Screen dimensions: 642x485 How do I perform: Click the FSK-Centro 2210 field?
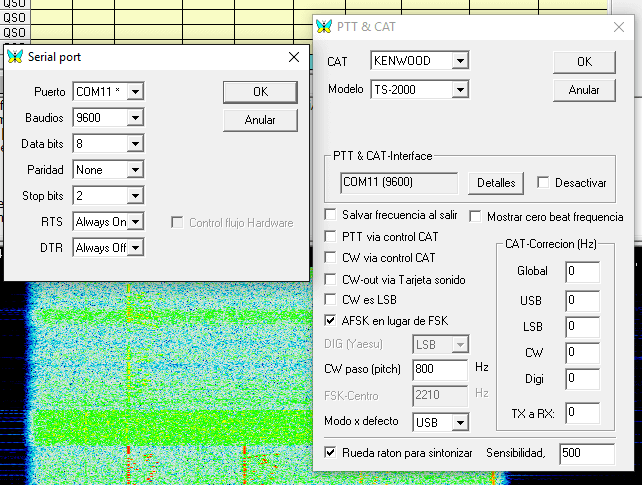440,395
